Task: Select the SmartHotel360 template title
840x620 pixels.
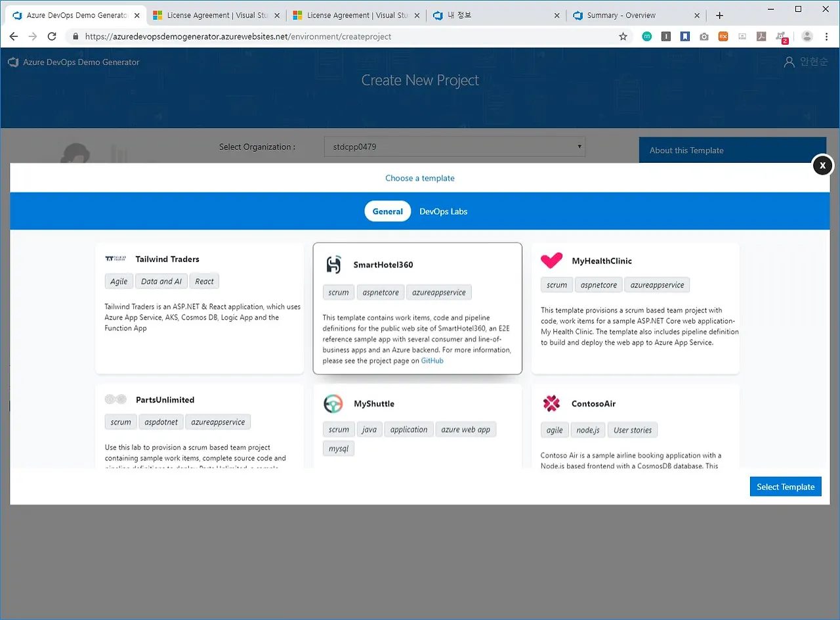Action: (383, 265)
